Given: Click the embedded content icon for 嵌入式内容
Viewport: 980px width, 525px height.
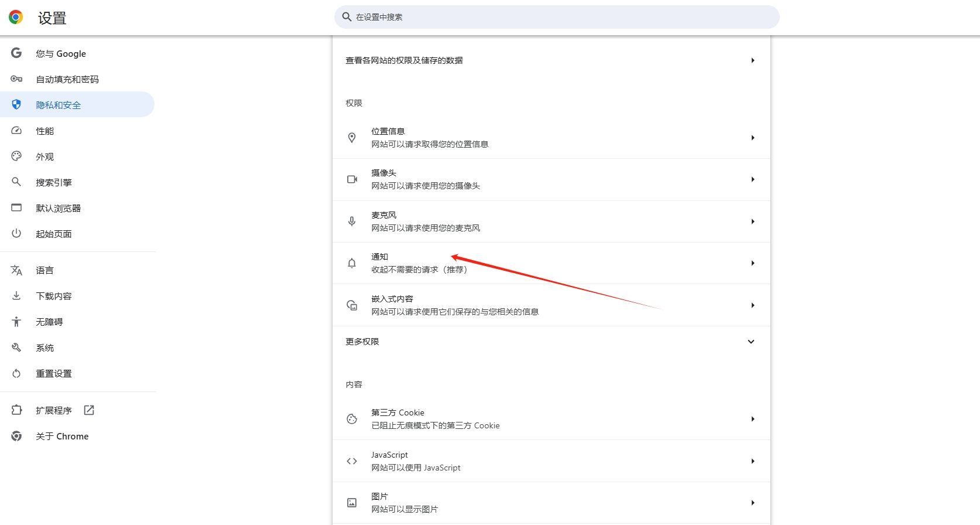Looking at the screenshot, I should click(352, 305).
